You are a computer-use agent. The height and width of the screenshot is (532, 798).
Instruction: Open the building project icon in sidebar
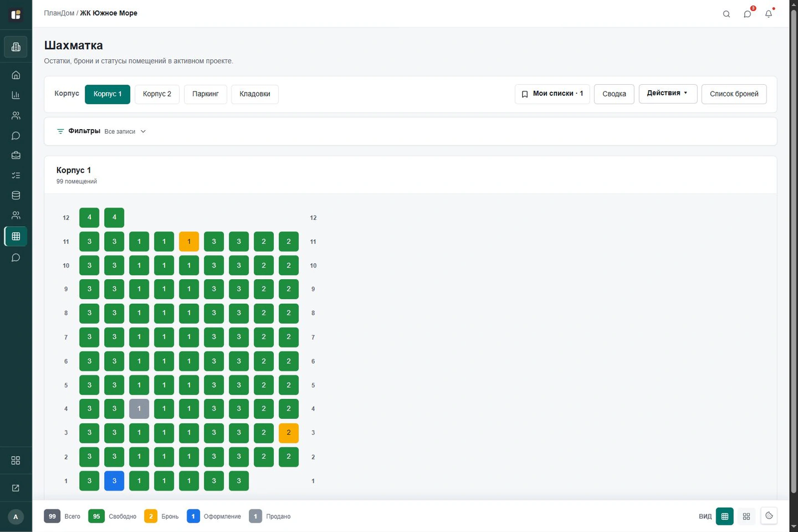(x=16, y=47)
